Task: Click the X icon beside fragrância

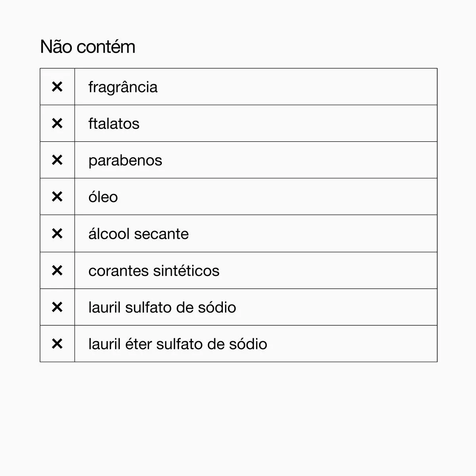Action: click(57, 87)
